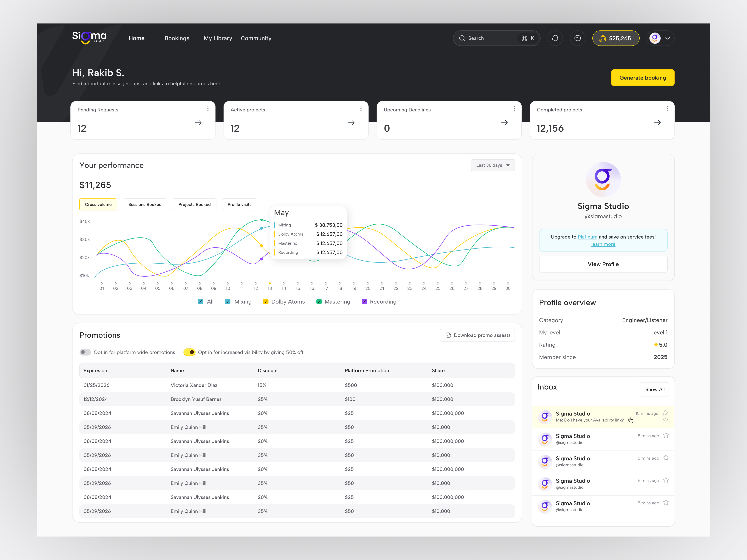Screen dimensions: 747x560
Task: Select day 13 marker on chart
Action: click(269, 284)
